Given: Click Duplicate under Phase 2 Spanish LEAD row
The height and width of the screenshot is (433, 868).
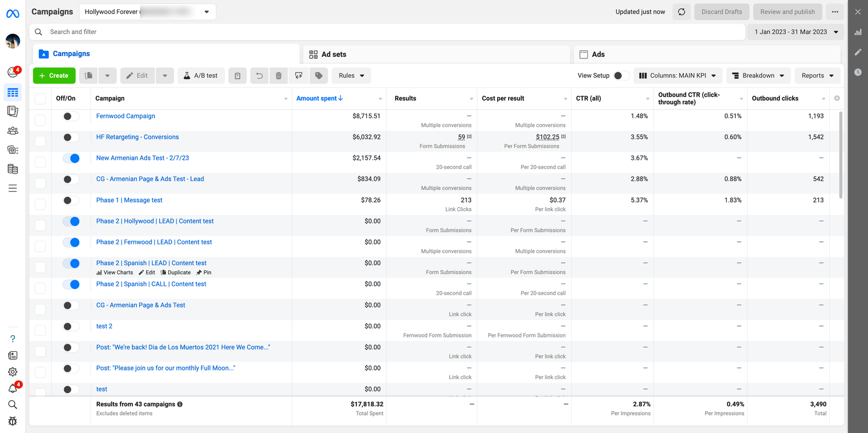Looking at the screenshot, I should 175,273.
